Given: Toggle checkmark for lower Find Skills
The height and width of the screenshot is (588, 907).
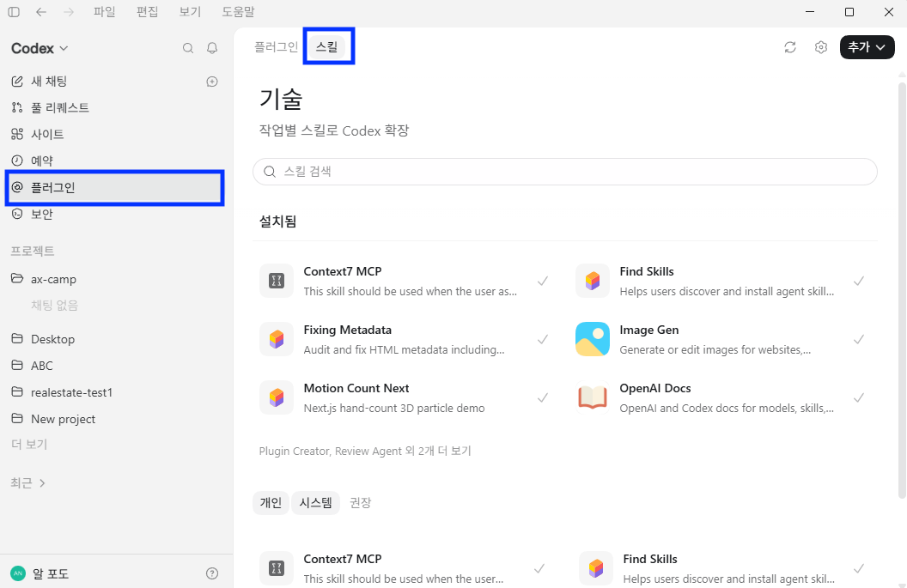Looking at the screenshot, I should [859, 568].
